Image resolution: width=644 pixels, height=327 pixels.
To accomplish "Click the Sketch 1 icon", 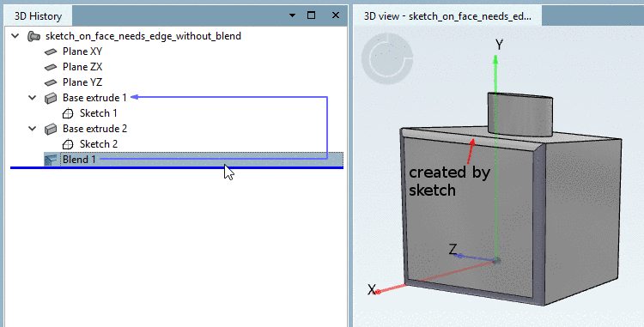I will point(68,113).
